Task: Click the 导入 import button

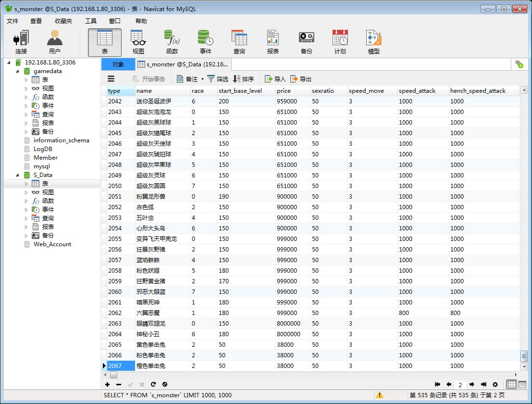Action: click(275, 79)
